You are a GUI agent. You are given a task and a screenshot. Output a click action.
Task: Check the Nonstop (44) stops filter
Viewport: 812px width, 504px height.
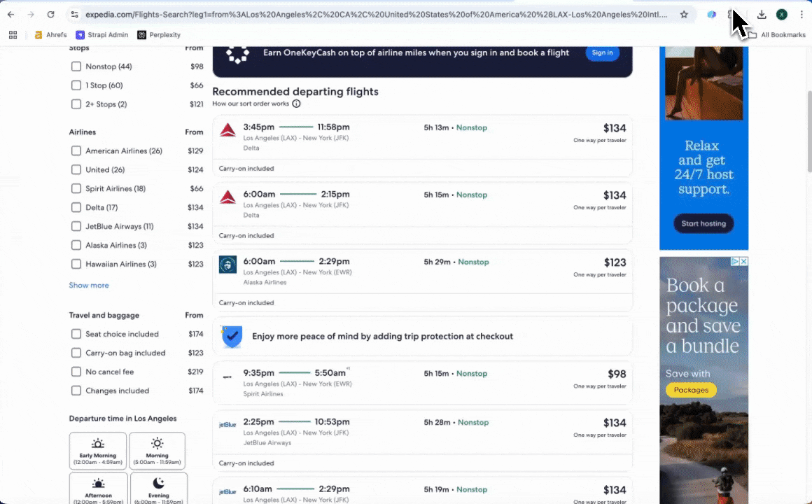[x=76, y=66]
